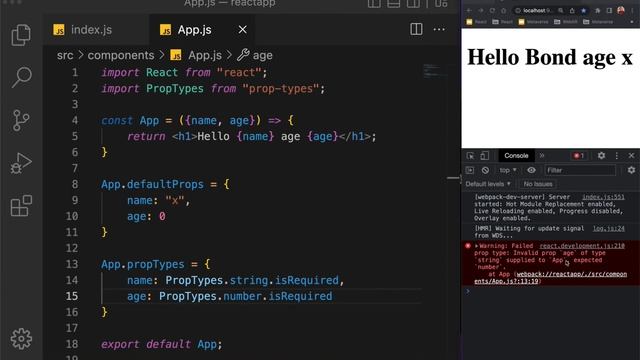The height and width of the screenshot is (360, 640).
Task: Open browser Extensions puzzle icon
Action: pyautogui.click(x=598, y=11)
